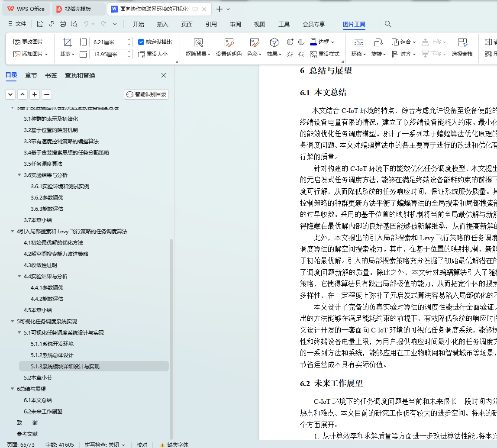Click Change Picture (更改图片)

28,42
